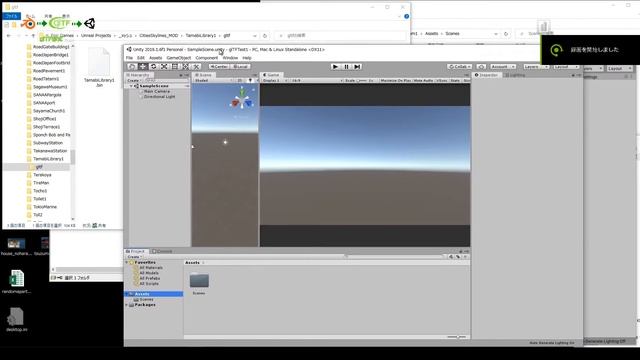640x360 pixels.
Task: Adjust the Project panel icon size slider
Action: pyautogui.click(x=457, y=337)
